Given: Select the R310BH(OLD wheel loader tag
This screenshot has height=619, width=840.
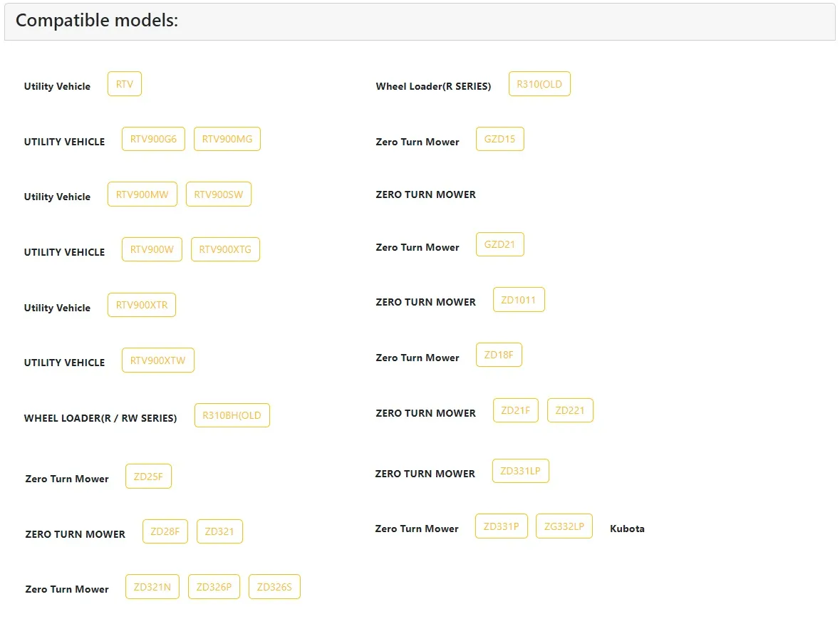Looking at the screenshot, I should (232, 415).
